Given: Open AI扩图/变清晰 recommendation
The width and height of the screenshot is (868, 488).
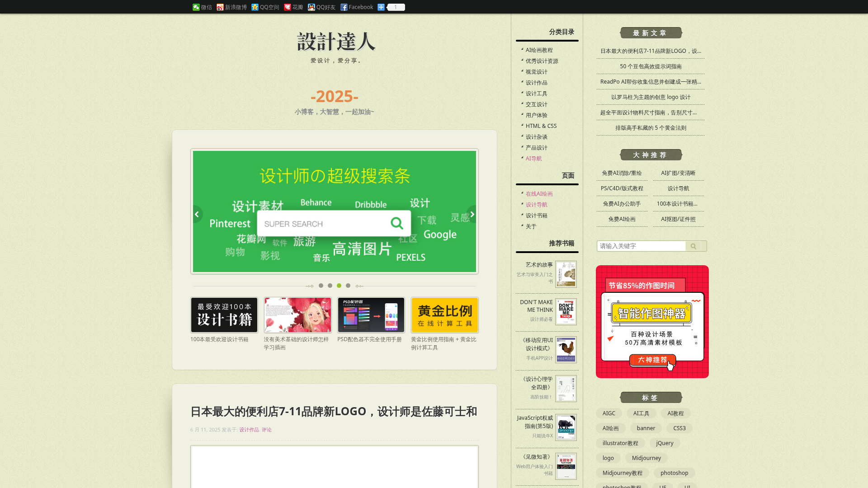Looking at the screenshot, I should point(678,173).
